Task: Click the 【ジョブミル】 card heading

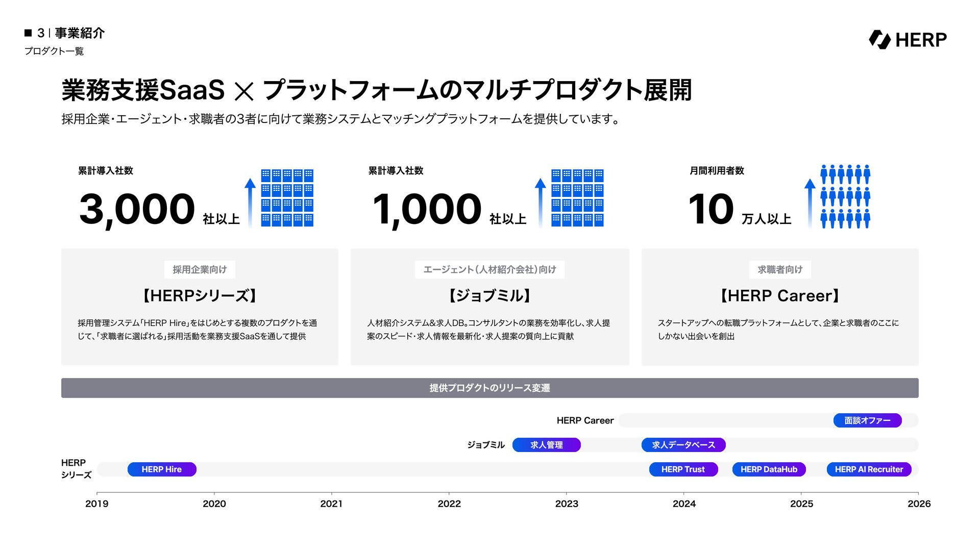Action: [x=490, y=296]
